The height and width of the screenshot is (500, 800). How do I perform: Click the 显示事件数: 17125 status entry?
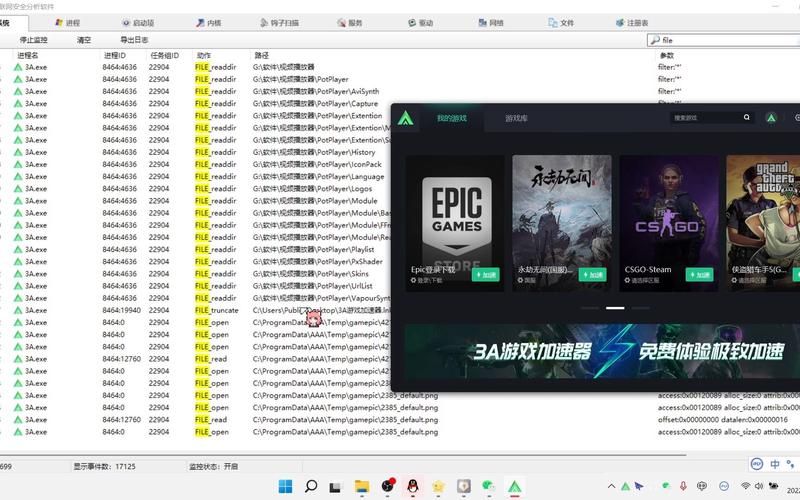(105, 466)
